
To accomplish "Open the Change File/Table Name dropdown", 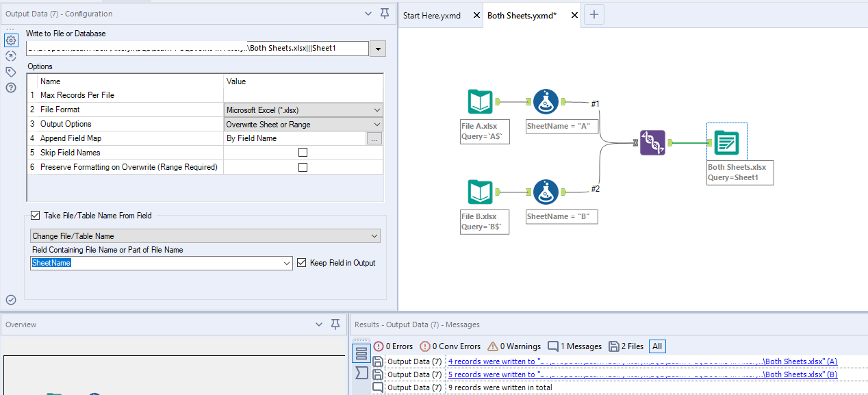I will pos(205,236).
